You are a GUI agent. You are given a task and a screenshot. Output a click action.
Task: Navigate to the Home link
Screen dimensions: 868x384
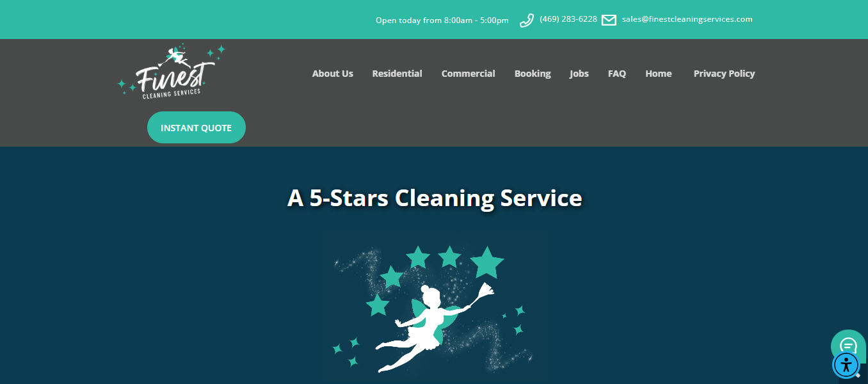coord(658,74)
